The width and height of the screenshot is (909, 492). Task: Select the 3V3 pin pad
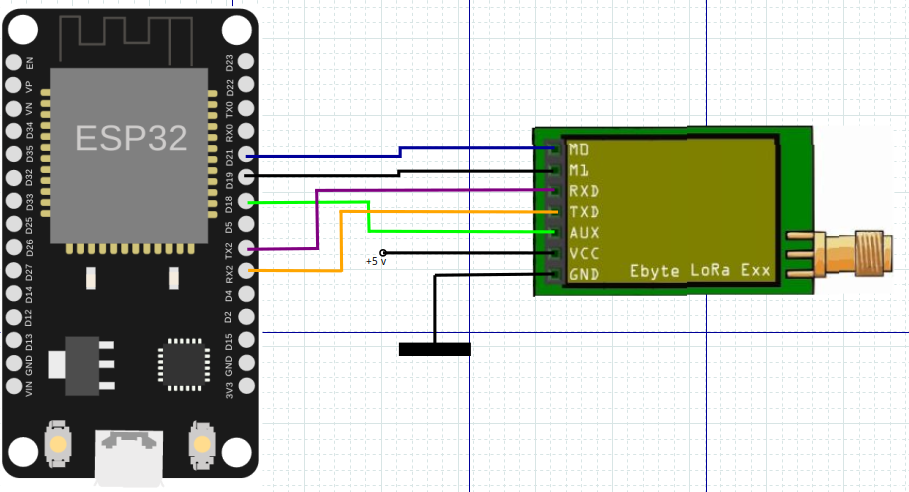coord(246,386)
